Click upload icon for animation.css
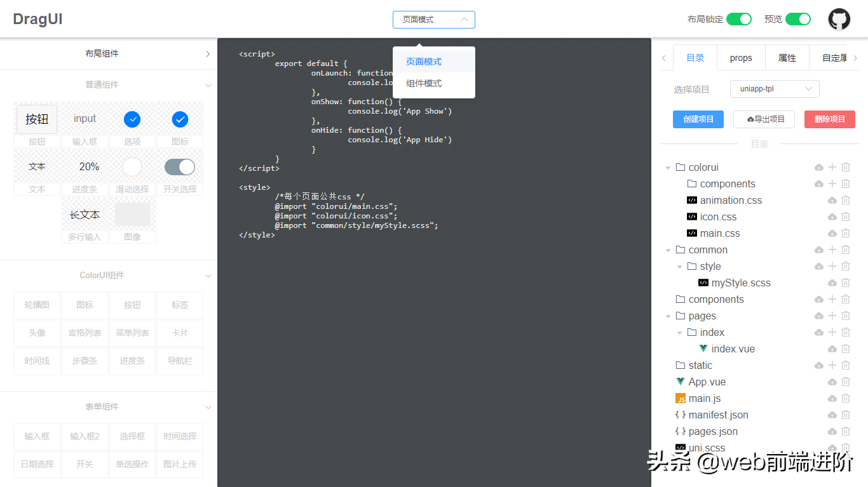 coord(832,200)
